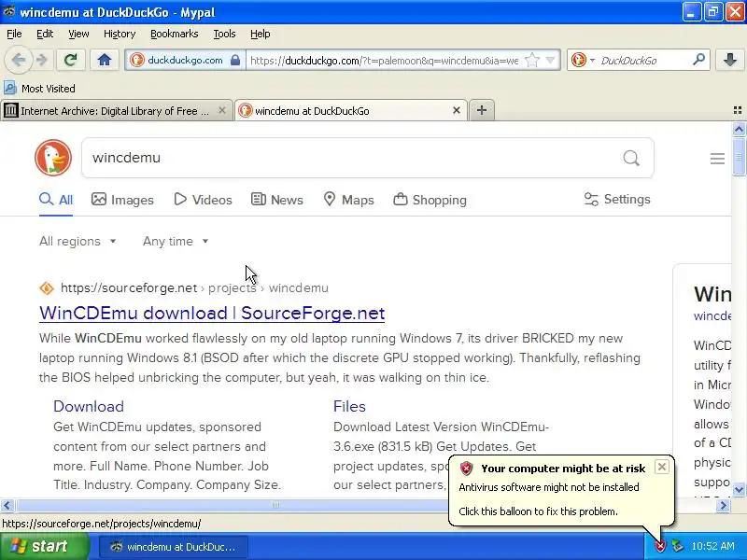747x560 pixels.
Task: Click the padlock site identity icon
Action: tap(235, 60)
